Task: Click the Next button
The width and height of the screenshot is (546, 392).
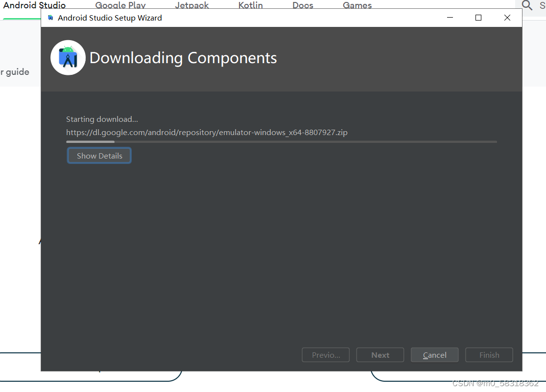Action: [380, 355]
